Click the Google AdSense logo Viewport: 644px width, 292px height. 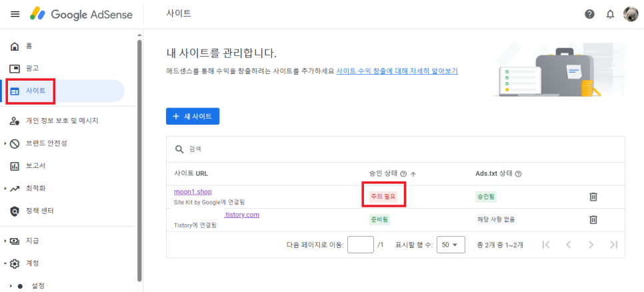81,15
